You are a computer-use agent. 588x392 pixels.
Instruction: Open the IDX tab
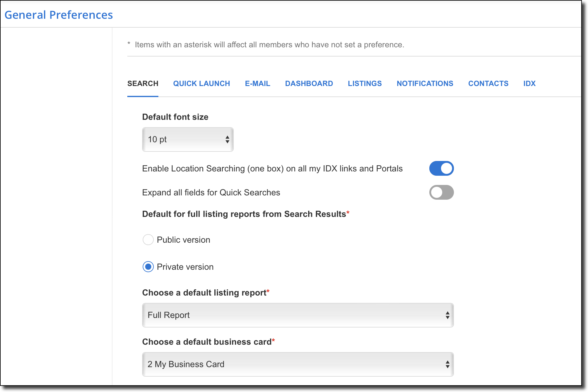click(x=529, y=84)
